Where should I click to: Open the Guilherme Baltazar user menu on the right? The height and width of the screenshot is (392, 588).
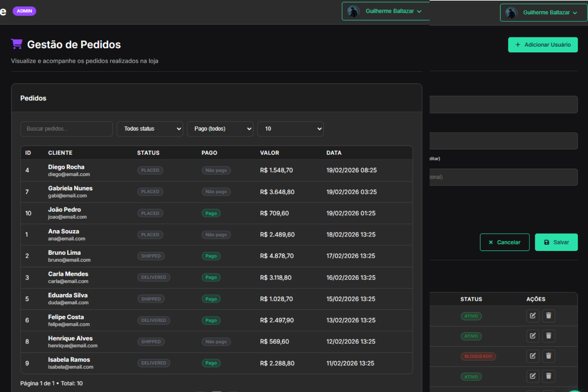(543, 13)
